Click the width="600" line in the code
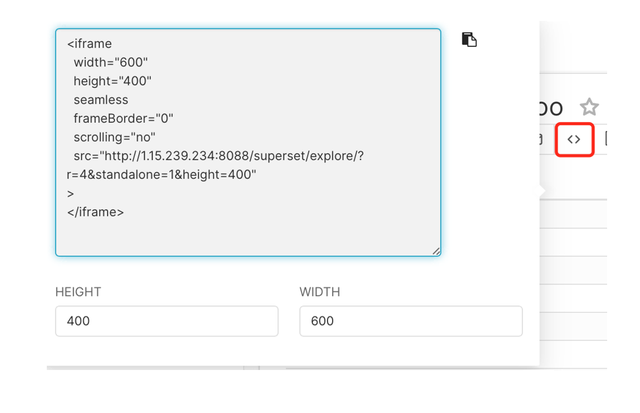The width and height of the screenshot is (640, 413). tap(110, 62)
